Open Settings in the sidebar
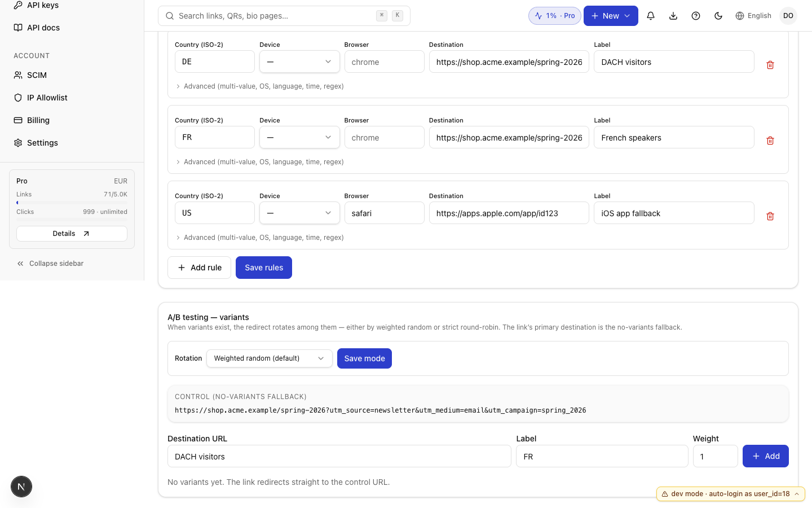 pyautogui.click(x=36, y=143)
